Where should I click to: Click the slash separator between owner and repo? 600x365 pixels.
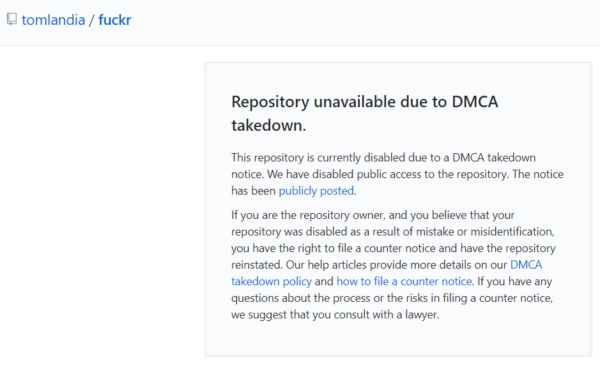click(x=91, y=20)
